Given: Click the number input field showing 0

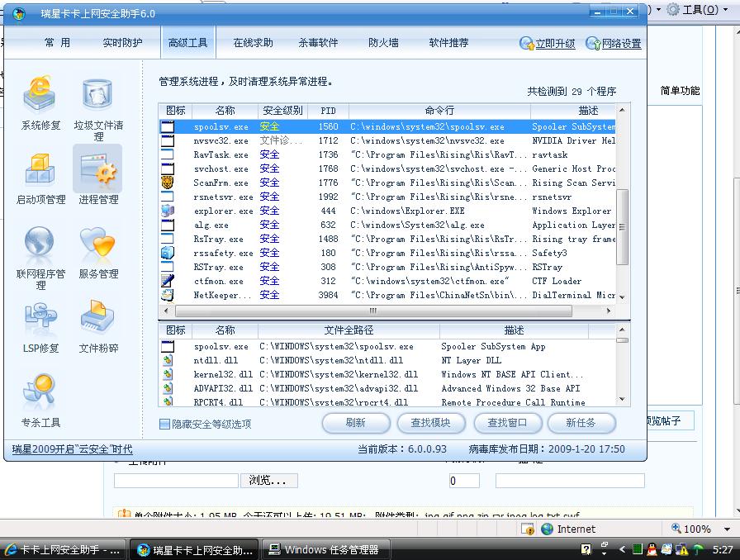Looking at the screenshot, I should (464, 481).
